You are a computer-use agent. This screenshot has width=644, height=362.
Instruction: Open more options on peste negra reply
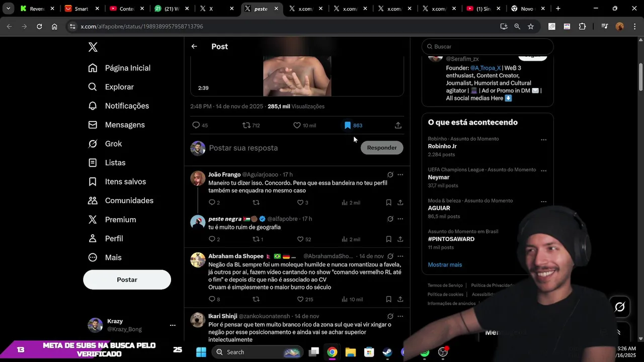coord(400,219)
